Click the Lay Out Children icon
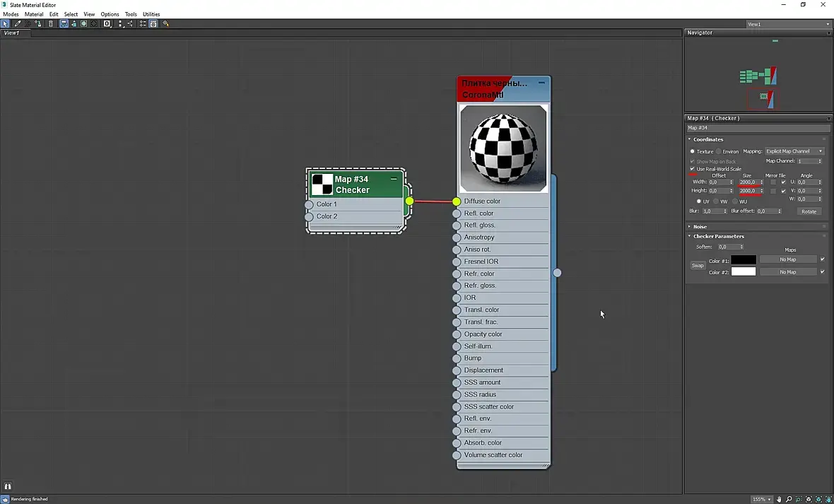 (130, 23)
